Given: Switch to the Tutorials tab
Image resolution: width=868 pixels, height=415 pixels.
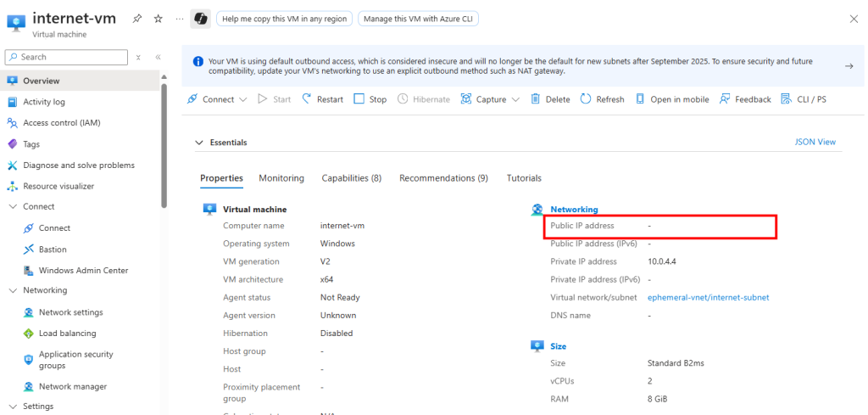Looking at the screenshot, I should [524, 178].
